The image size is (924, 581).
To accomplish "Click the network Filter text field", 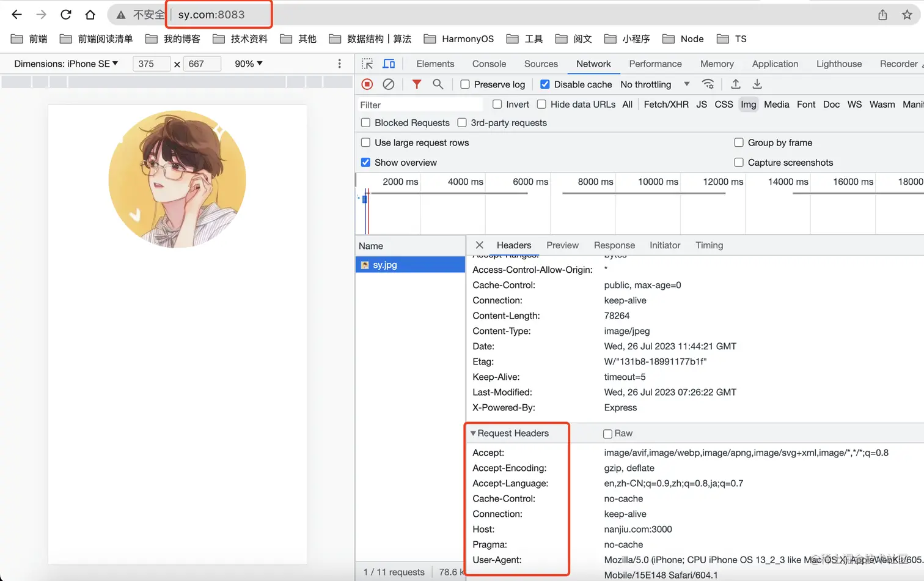I will point(420,105).
